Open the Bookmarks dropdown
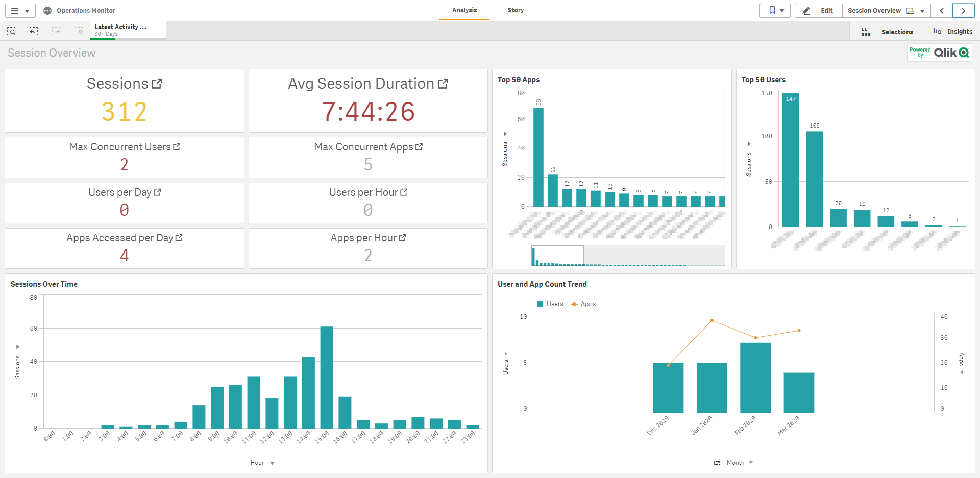980x478 pixels. pyautogui.click(x=775, y=11)
